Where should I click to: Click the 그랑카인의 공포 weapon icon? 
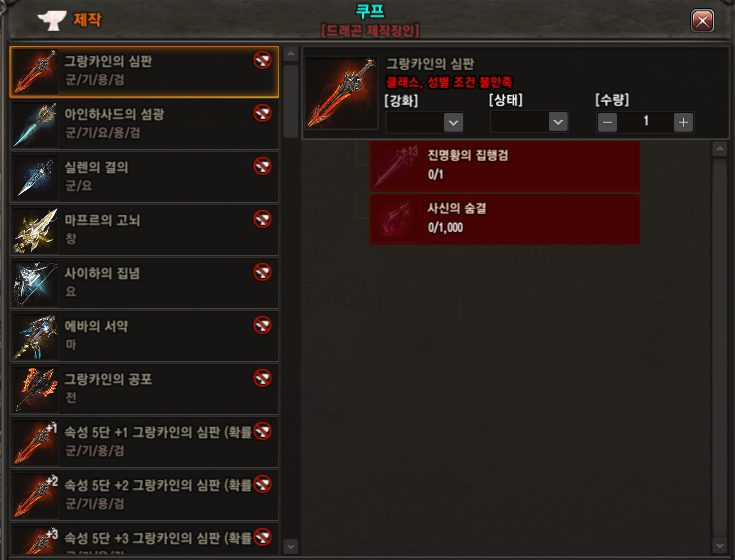point(36,389)
